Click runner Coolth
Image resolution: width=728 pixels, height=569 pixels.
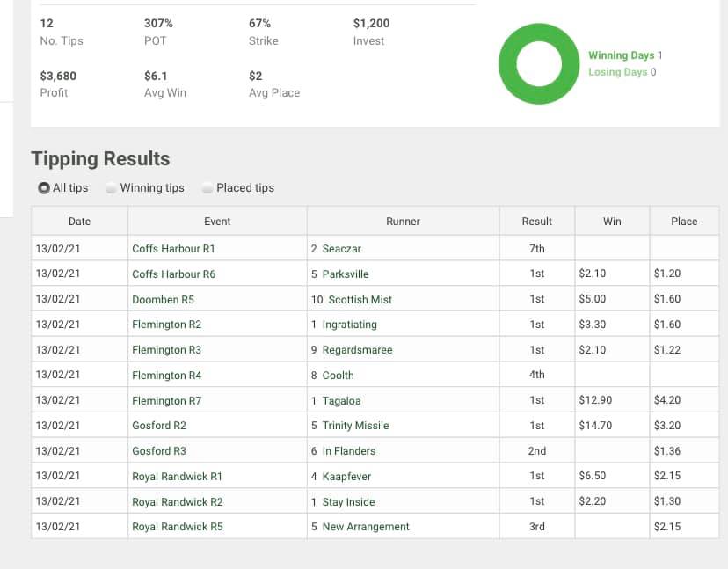pos(338,376)
